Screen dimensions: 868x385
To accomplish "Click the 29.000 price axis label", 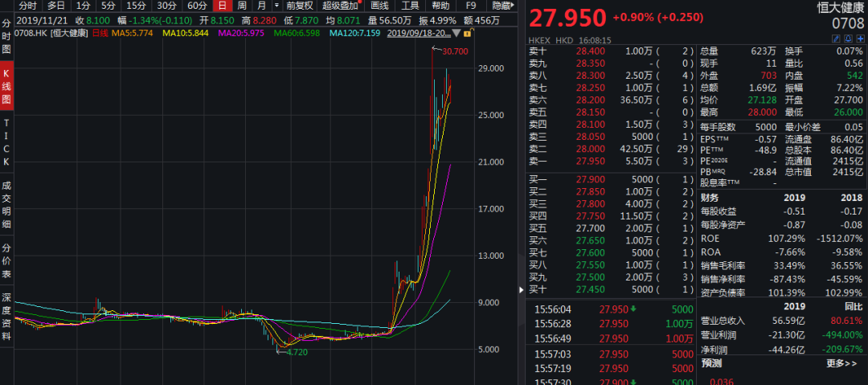I will coord(491,68).
